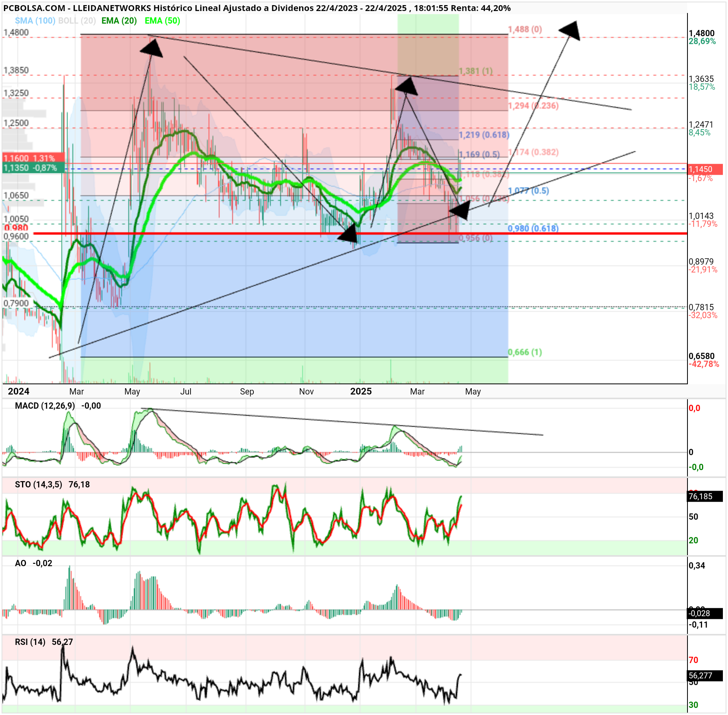Click the 1,3635 price scale value
This screenshot has width=728, height=715.
coord(701,79)
